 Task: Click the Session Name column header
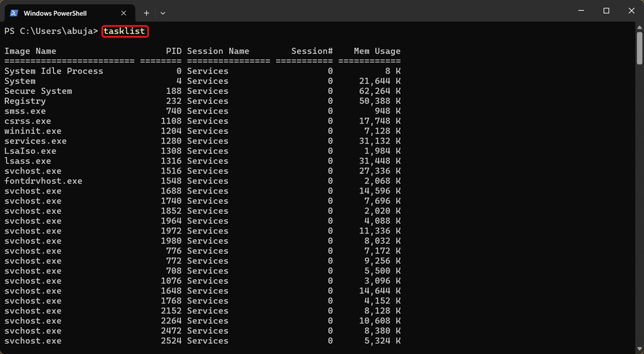pos(218,51)
